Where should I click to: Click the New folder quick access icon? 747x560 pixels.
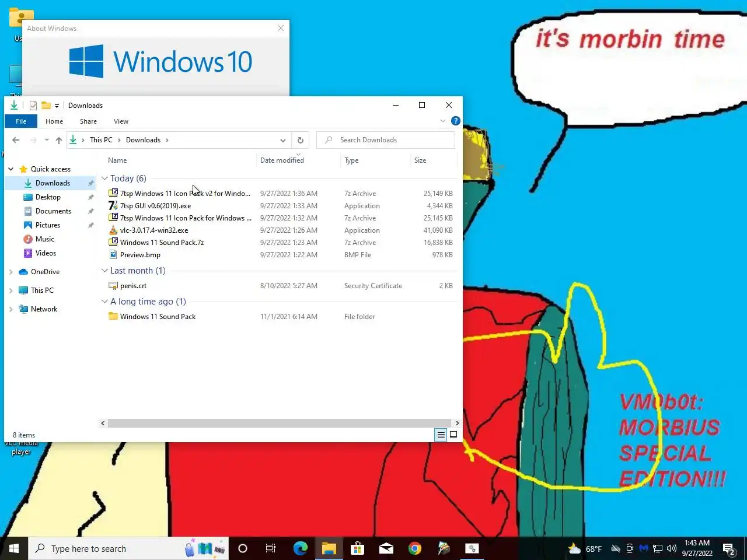46,106
